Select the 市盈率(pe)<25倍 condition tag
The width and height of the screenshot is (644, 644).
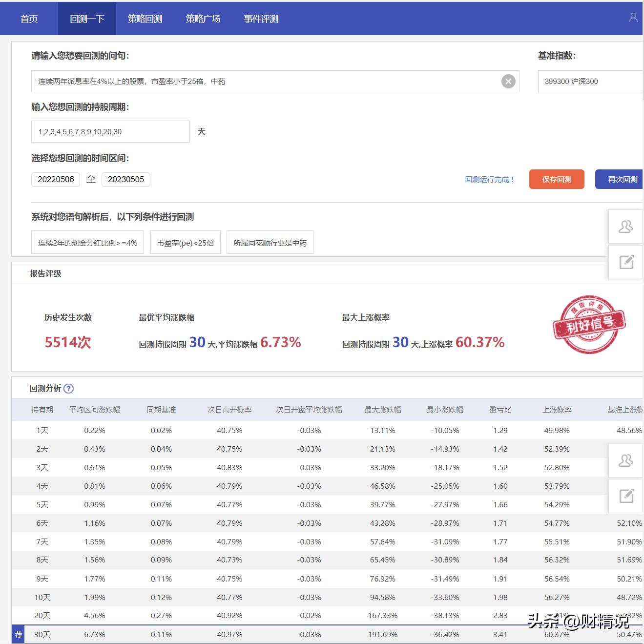[185, 242]
